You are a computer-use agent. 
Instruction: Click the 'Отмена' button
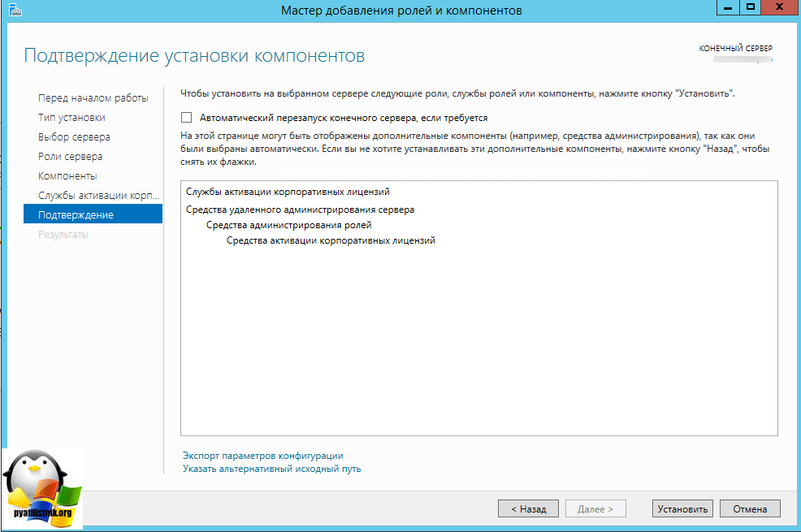pos(750,508)
